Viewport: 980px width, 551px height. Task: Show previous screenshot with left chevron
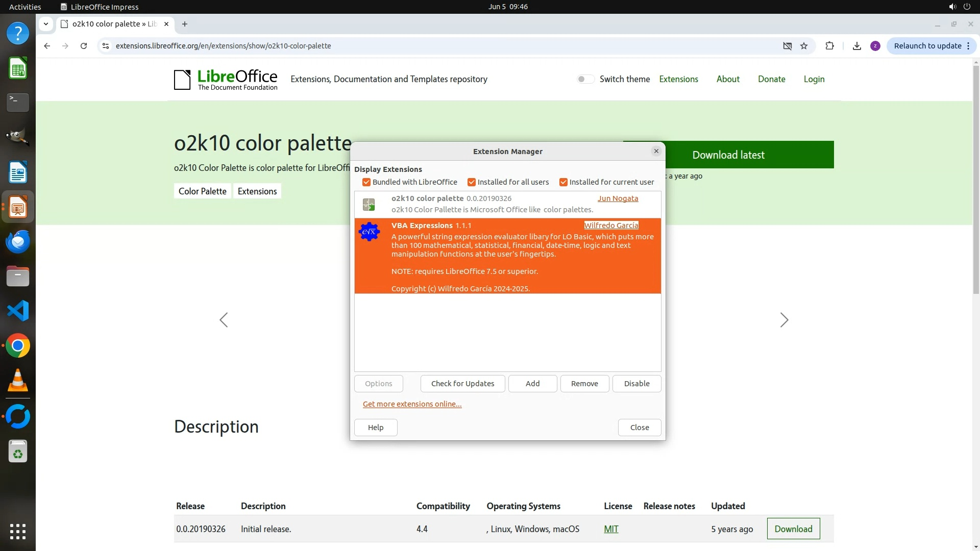point(224,320)
